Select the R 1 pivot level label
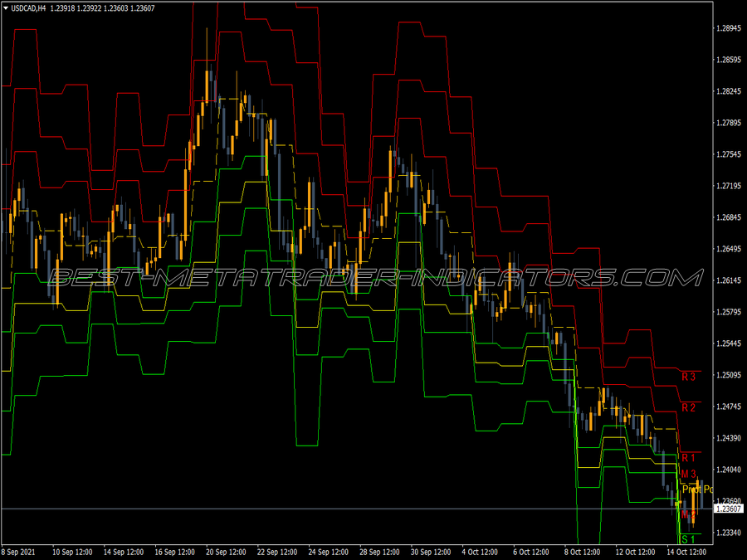 [688, 458]
